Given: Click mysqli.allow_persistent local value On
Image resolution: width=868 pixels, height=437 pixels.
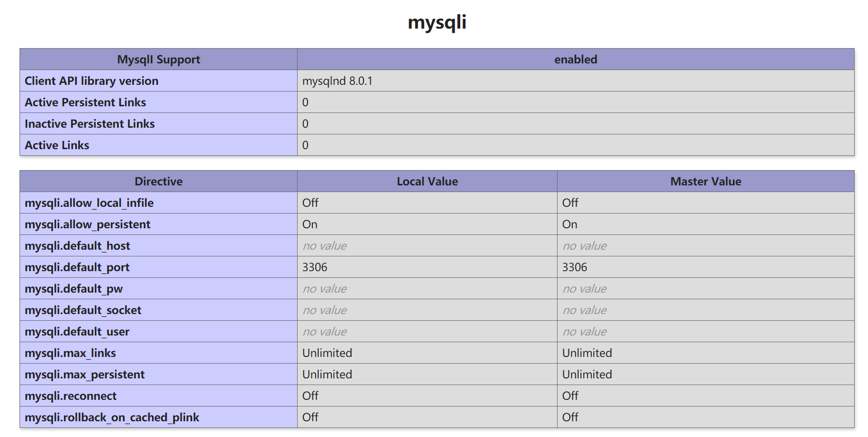Looking at the screenshot, I should (310, 224).
